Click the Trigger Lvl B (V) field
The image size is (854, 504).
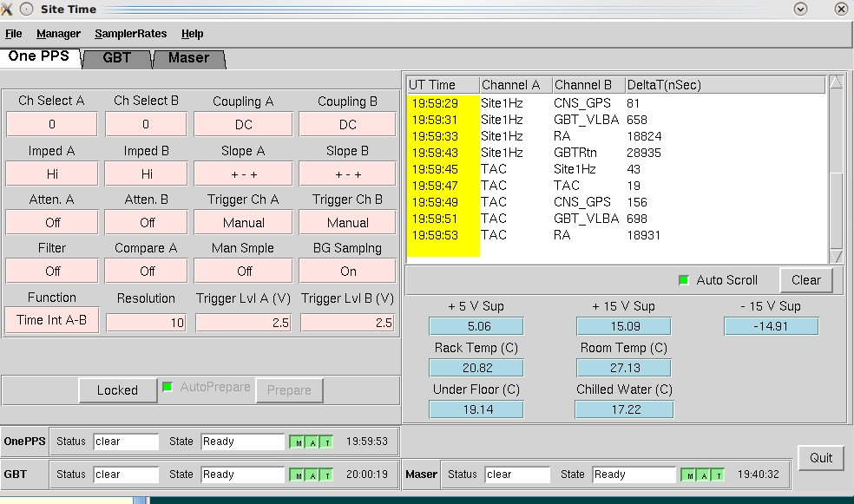tap(347, 323)
